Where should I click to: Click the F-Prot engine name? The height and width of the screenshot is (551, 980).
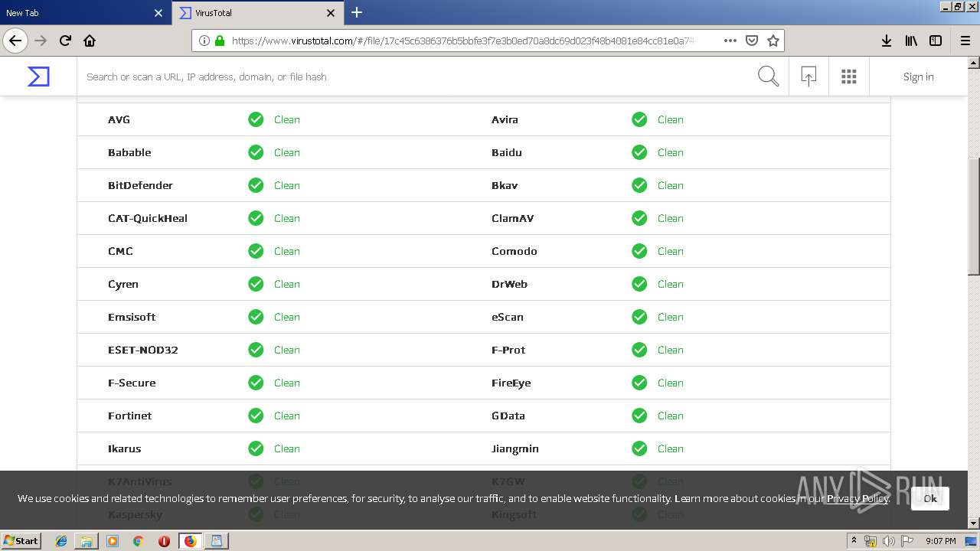point(508,350)
